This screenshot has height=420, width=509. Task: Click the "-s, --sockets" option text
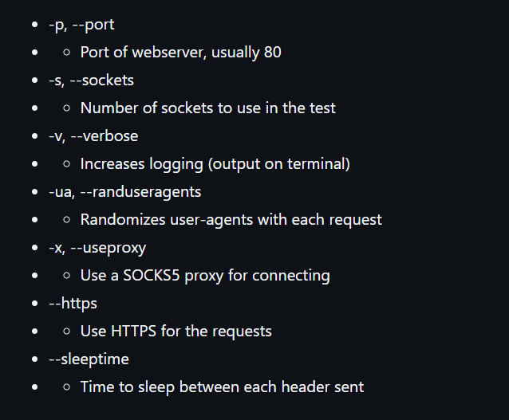(x=91, y=80)
